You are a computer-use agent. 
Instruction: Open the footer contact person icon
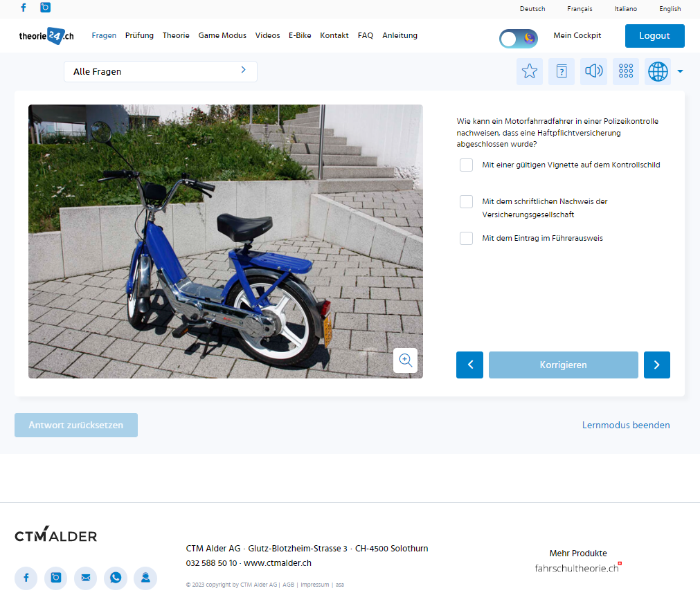pyautogui.click(x=145, y=578)
